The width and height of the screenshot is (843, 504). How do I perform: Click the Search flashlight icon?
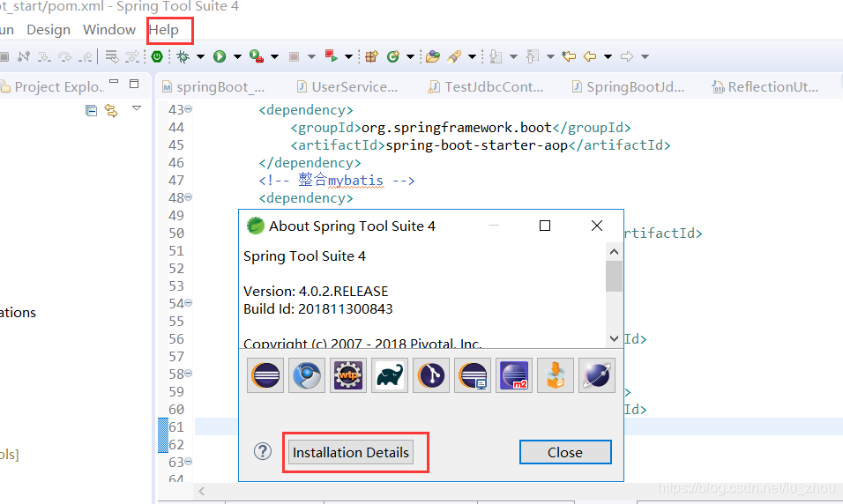point(454,56)
